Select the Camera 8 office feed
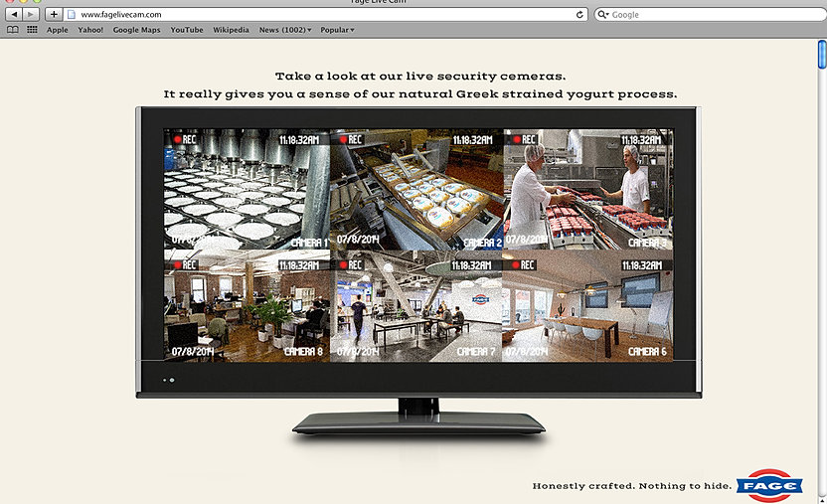827x504 pixels. tap(247, 306)
